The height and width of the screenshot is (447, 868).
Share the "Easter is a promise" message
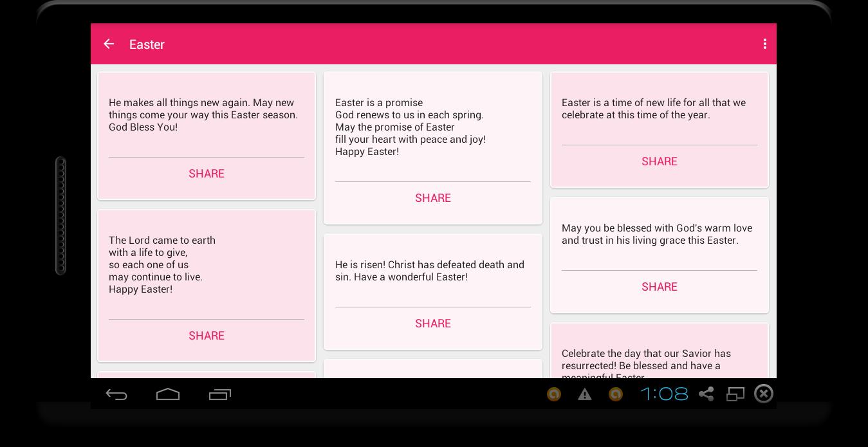click(x=433, y=198)
